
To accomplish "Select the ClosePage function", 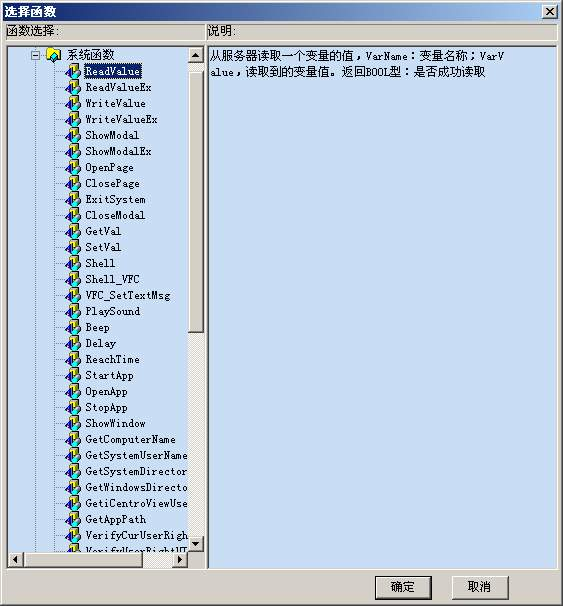I will [112, 184].
